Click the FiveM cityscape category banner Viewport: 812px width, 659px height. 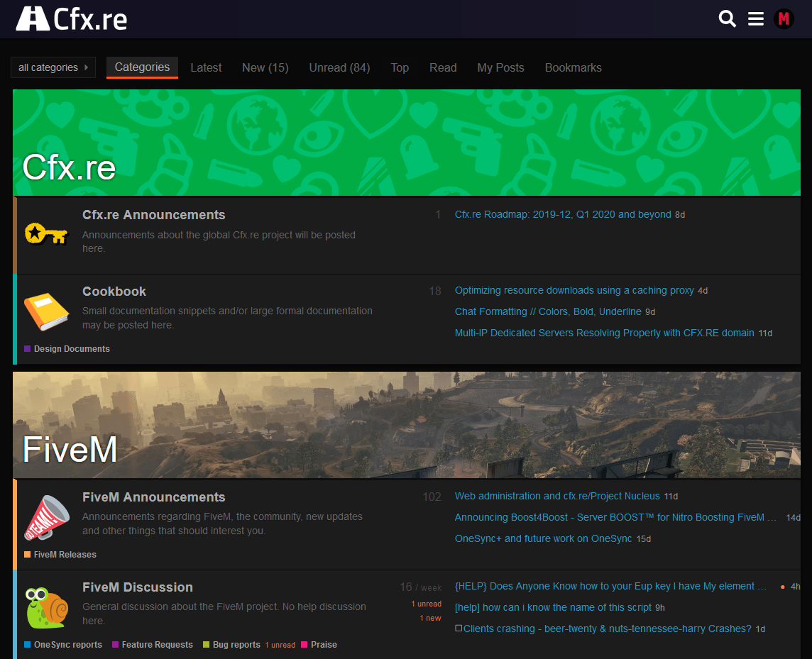point(407,424)
